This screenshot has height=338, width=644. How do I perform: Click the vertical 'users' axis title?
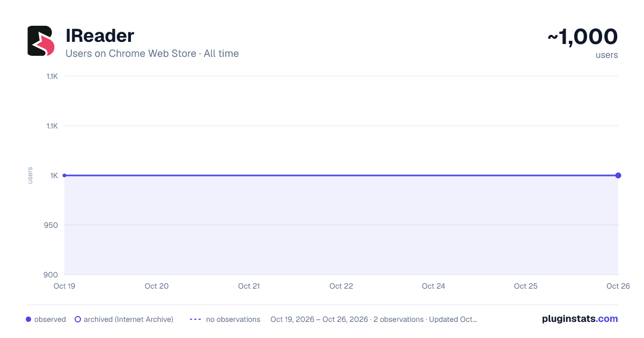click(x=30, y=175)
